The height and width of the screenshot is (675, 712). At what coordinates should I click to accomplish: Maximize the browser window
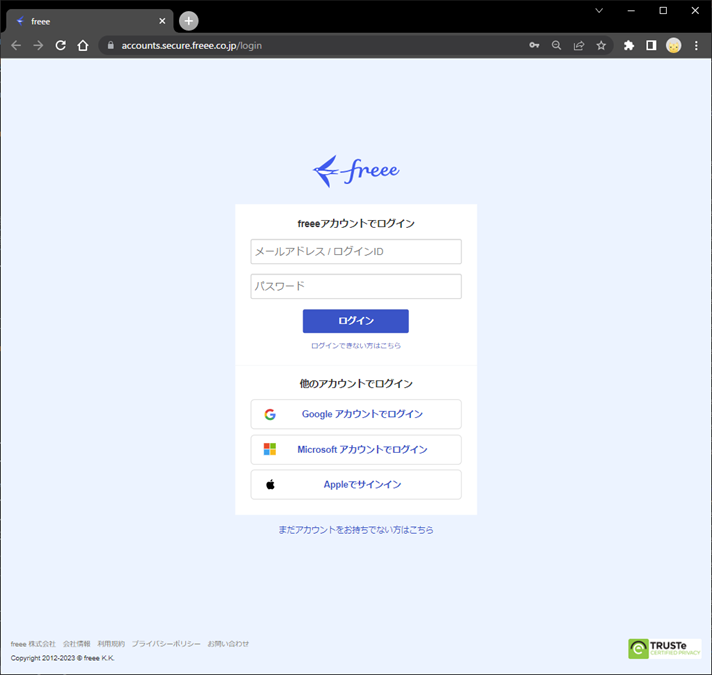click(x=663, y=10)
